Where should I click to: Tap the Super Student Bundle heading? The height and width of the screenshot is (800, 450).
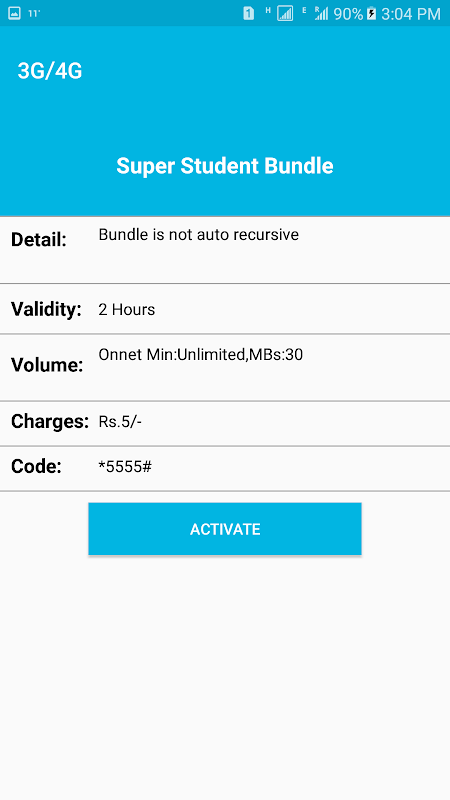click(x=225, y=166)
